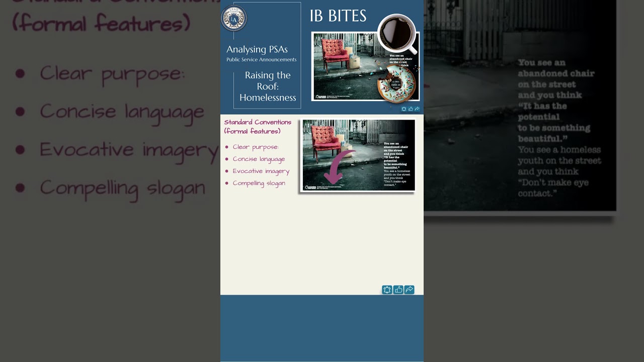Click the small "Evocative imagery" bullet in the slide
Viewport: 644px width, 362px height.
(x=261, y=171)
